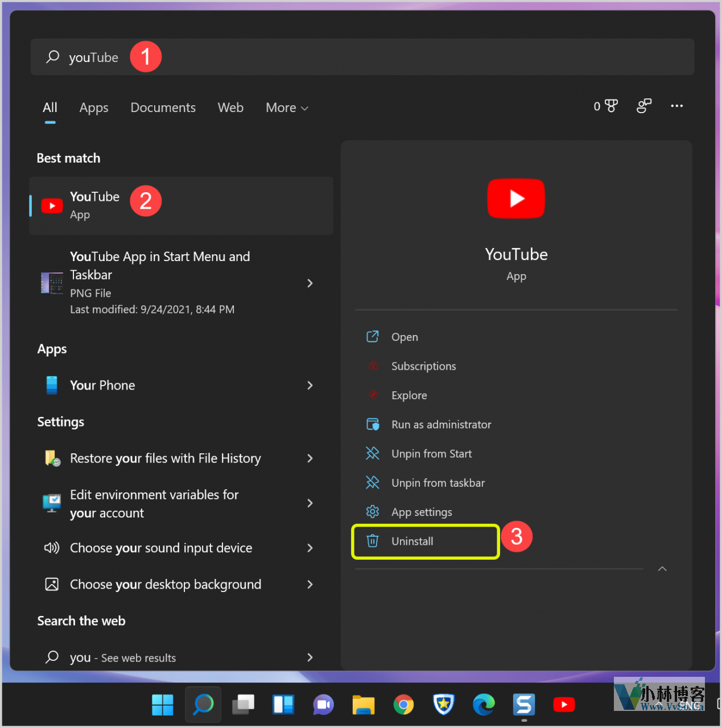Click Uninstall for the YouTube app
Viewport: 722px width, 728px height.
[x=426, y=541]
